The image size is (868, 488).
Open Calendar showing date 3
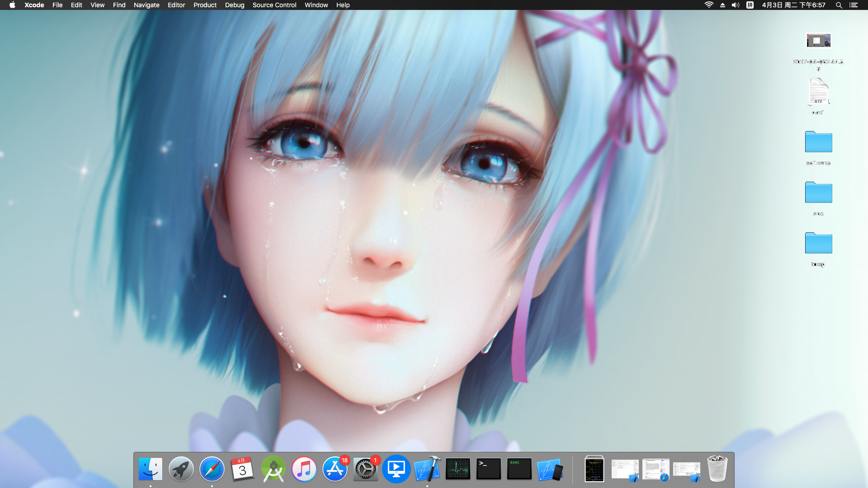coord(243,469)
